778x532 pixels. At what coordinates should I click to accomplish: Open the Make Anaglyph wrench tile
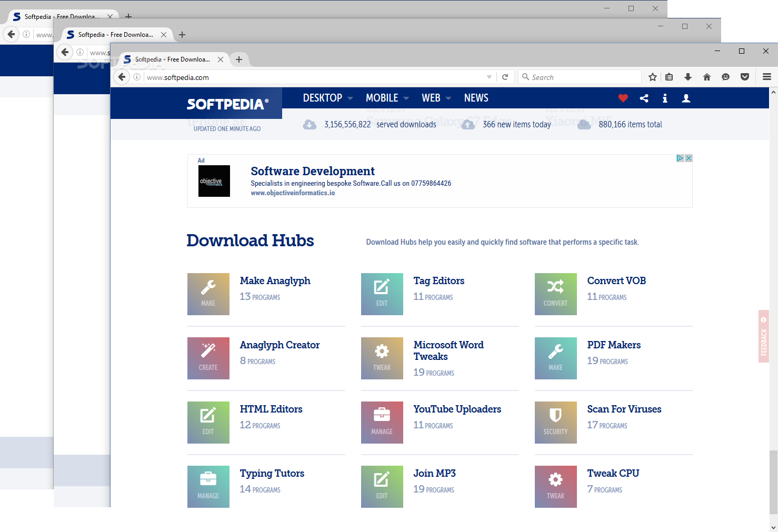(x=208, y=294)
